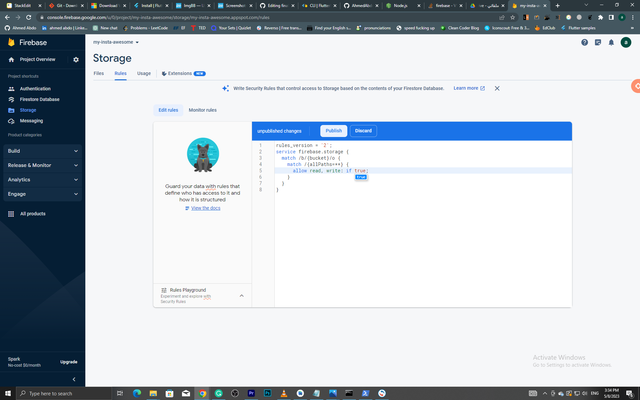Open Firestore Database from sidebar
The image size is (640, 400).
click(39, 99)
